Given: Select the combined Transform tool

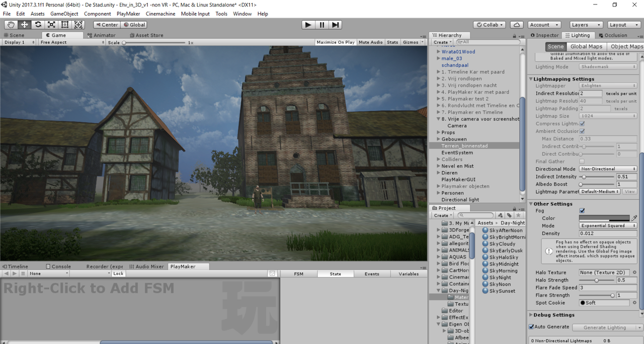Looking at the screenshot, I should click(78, 25).
